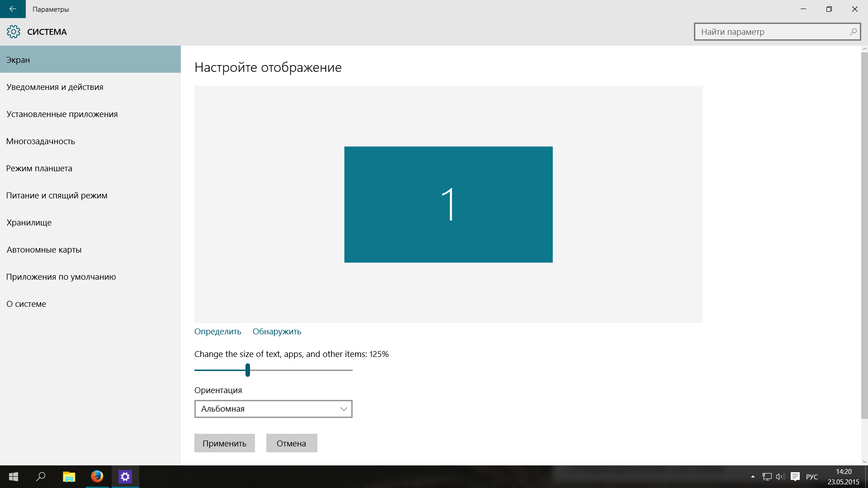Click scrollbar up arrow at top
Viewport: 868px width, 488px height.
tap(864, 49)
